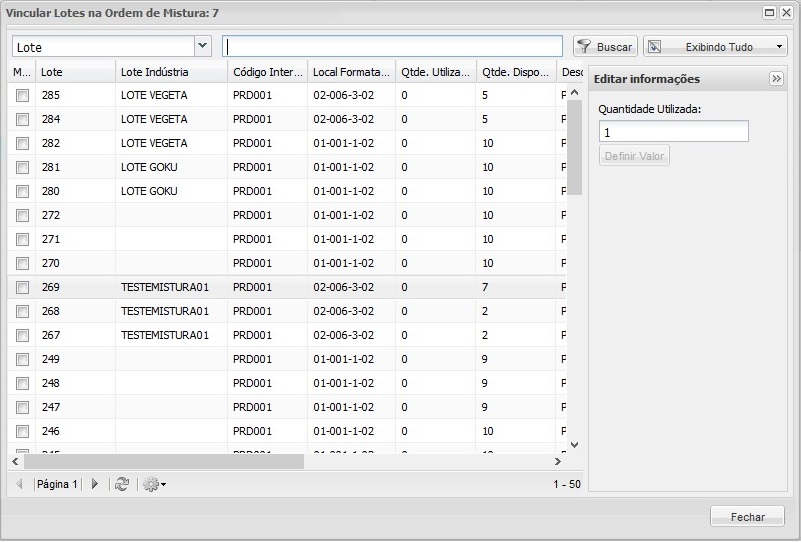Select the LOTE VEGETA cell in row 285
801x543 pixels.
(x=154, y=95)
